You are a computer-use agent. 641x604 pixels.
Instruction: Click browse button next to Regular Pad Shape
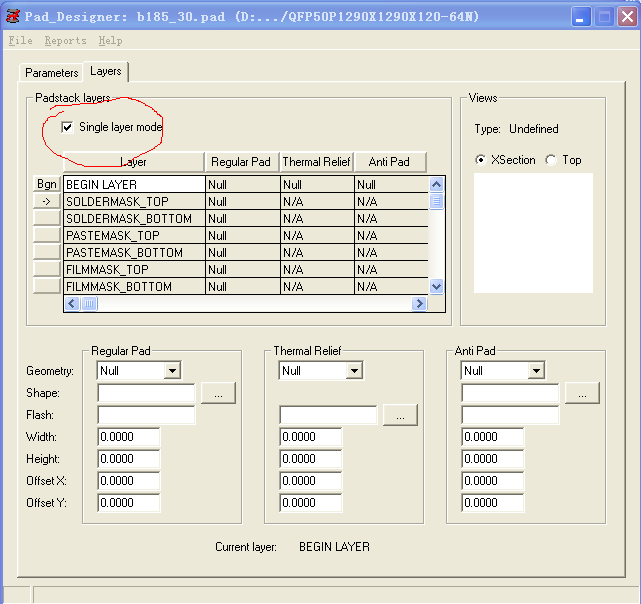pos(218,393)
